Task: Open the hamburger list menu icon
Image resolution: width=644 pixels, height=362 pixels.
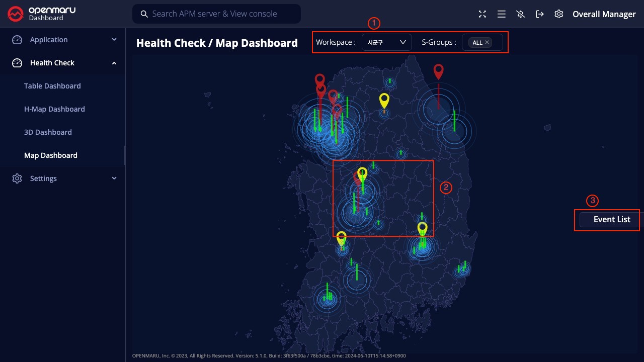Action: (502, 14)
